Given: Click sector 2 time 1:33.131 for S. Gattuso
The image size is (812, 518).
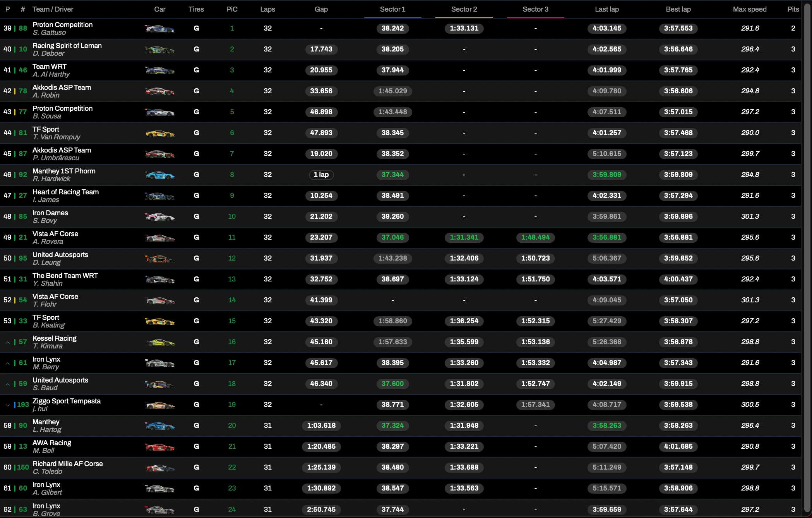Looking at the screenshot, I should pyautogui.click(x=464, y=28).
